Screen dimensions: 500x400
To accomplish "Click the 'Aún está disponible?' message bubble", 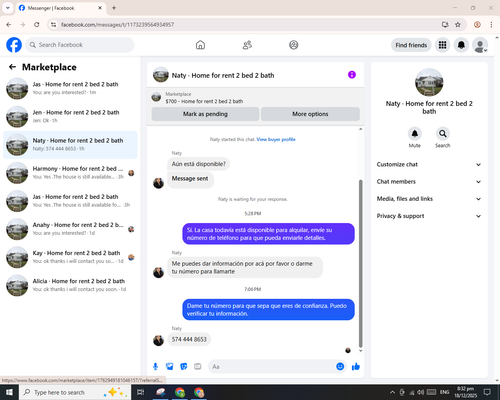I will pos(199,164).
